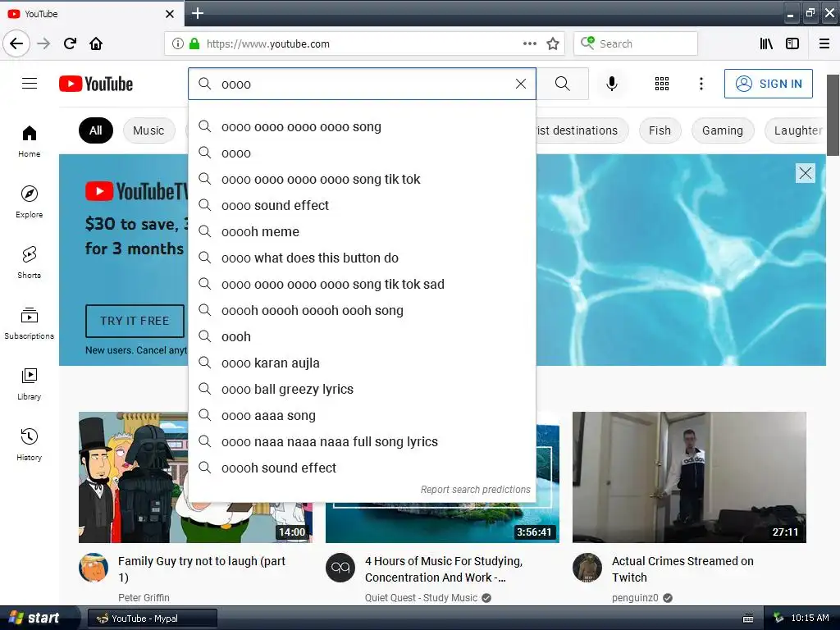This screenshot has width=840, height=630.
Task: Open the Peter Griffin channel link
Action: (144, 597)
